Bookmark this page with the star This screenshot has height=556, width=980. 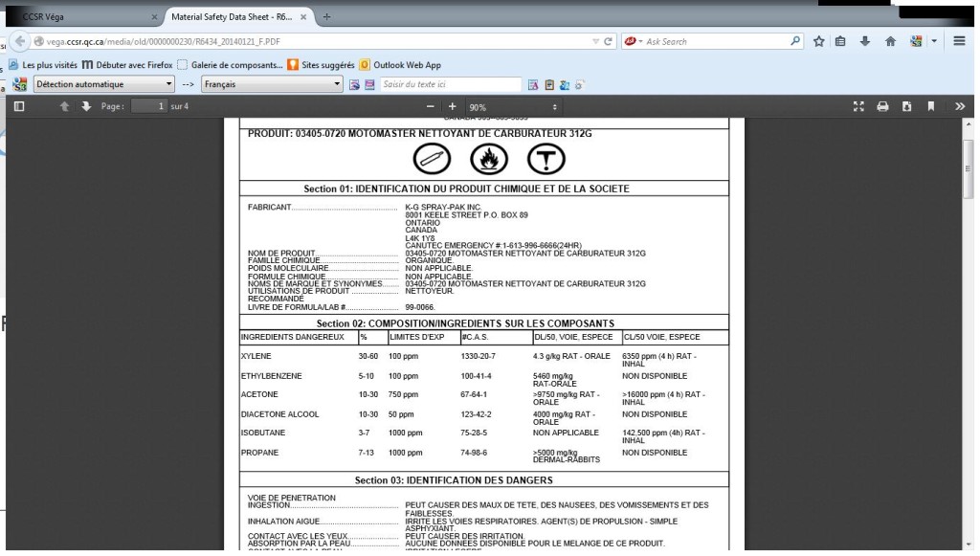point(819,41)
